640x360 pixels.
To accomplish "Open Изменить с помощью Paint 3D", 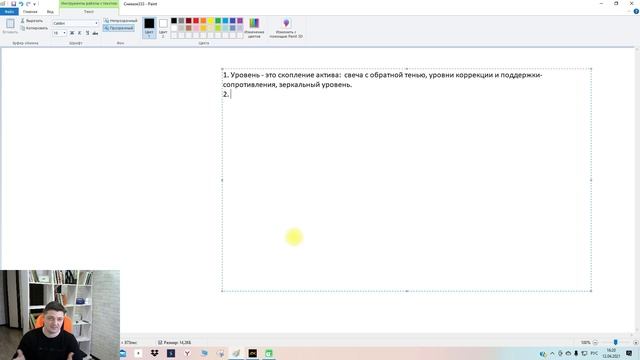I will click(286, 28).
